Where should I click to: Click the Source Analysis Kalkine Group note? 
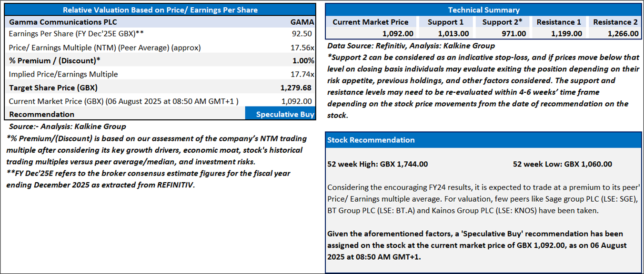(67, 127)
